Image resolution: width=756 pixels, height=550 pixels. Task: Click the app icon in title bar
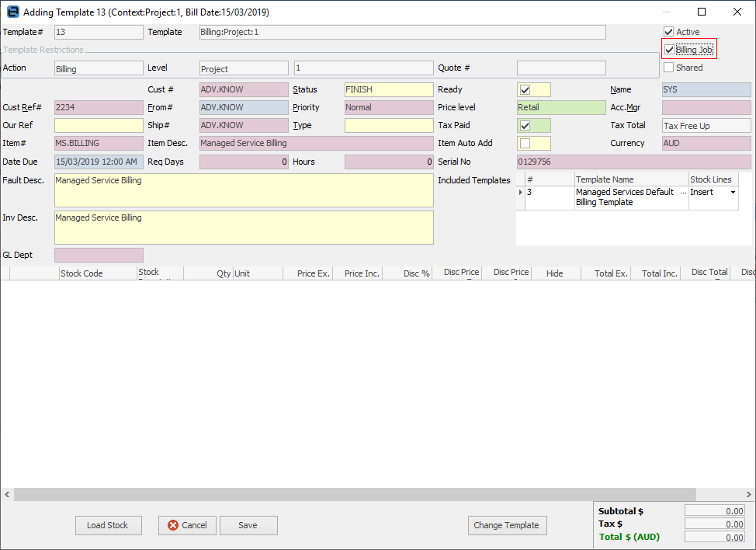pos(12,12)
